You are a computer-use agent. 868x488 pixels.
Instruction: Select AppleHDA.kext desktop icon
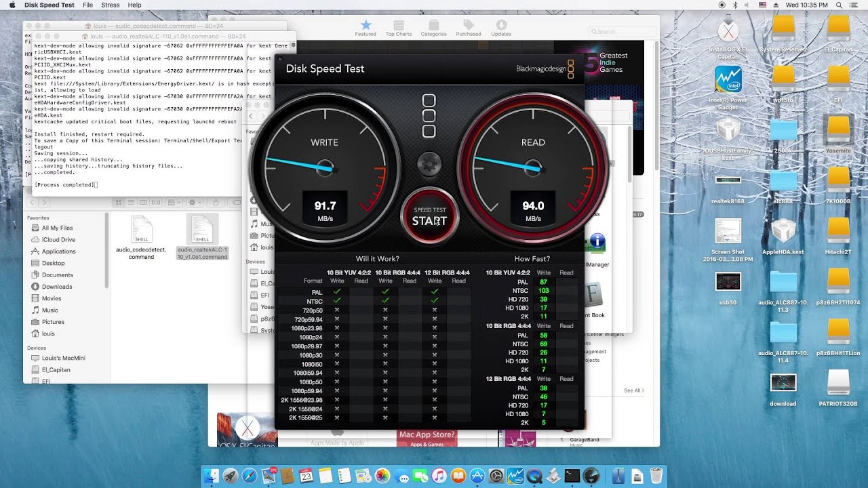click(783, 237)
